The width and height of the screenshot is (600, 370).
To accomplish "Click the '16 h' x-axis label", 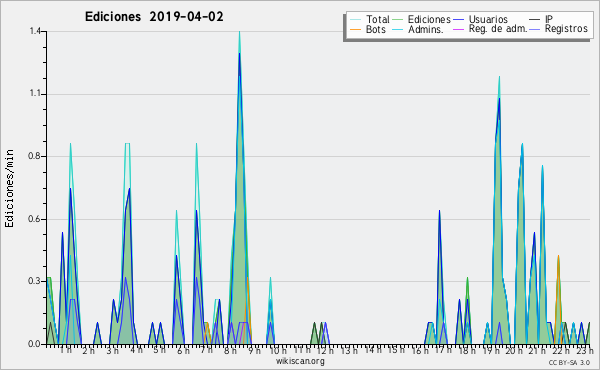I will click(420, 350).
